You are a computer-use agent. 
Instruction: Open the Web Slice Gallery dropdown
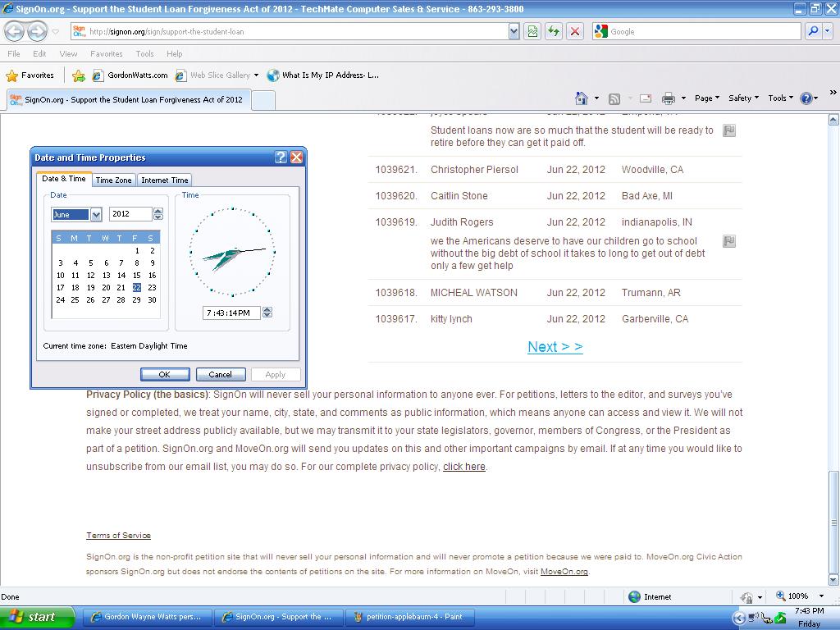(x=256, y=75)
